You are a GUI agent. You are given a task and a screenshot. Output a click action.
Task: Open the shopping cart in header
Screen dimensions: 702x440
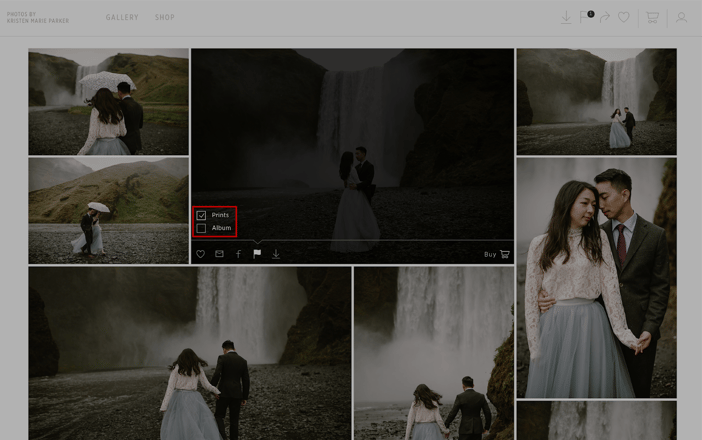652,17
